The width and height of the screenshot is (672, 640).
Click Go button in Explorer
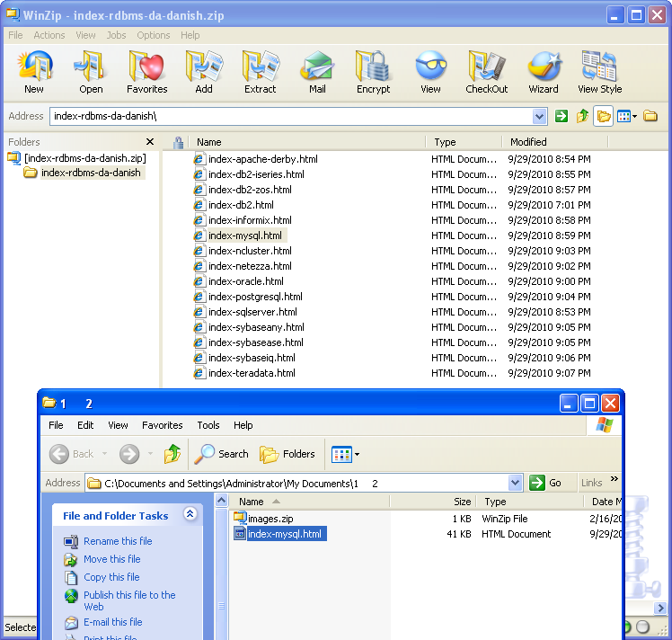[x=545, y=484]
